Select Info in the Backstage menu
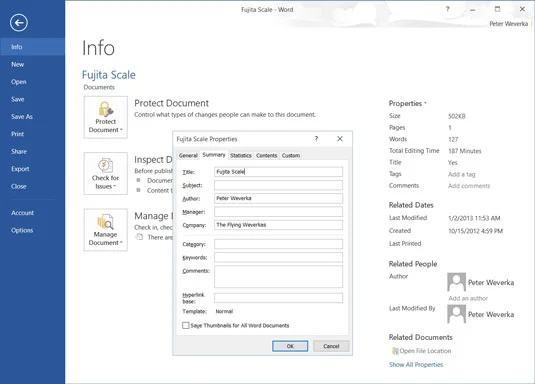Screen dimensions: 535x384 point(32,47)
